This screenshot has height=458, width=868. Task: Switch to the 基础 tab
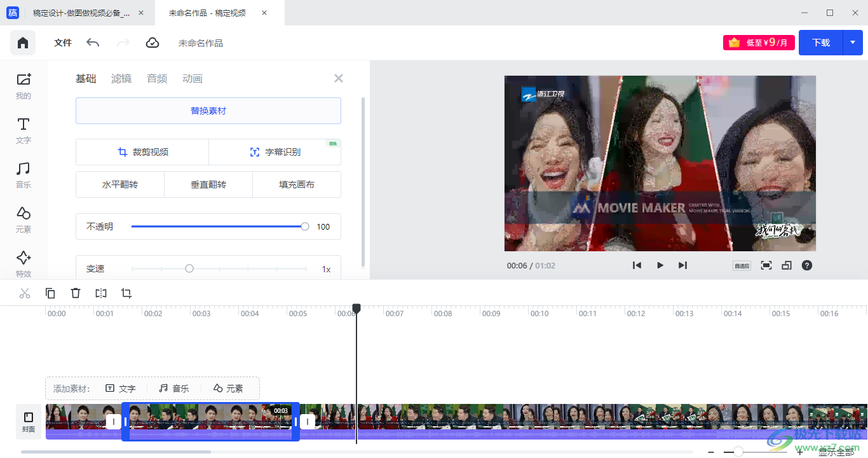pyautogui.click(x=86, y=78)
